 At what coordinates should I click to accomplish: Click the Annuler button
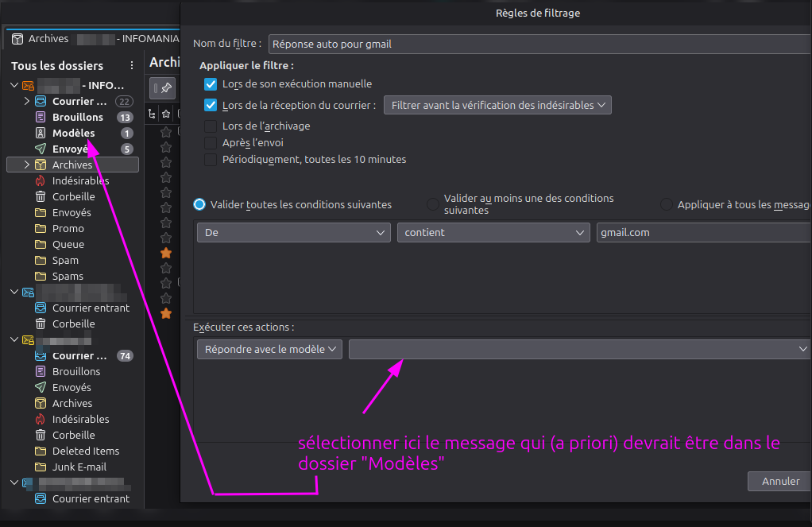(x=780, y=481)
